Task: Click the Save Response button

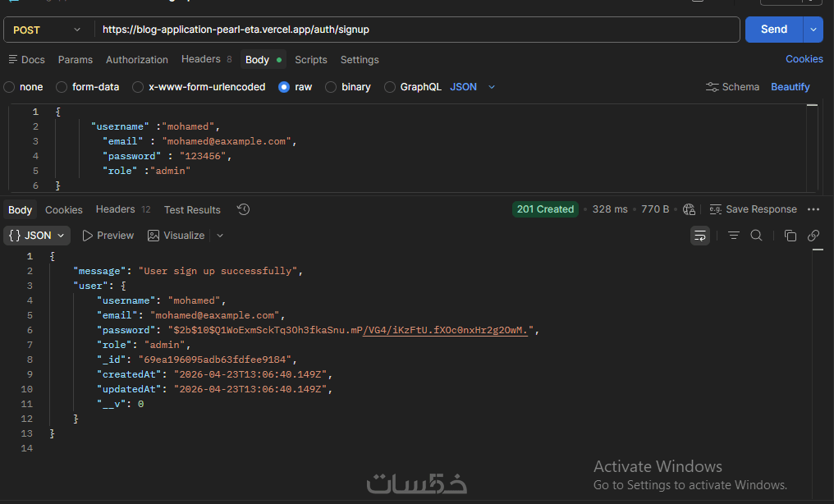Action: coord(753,209)
